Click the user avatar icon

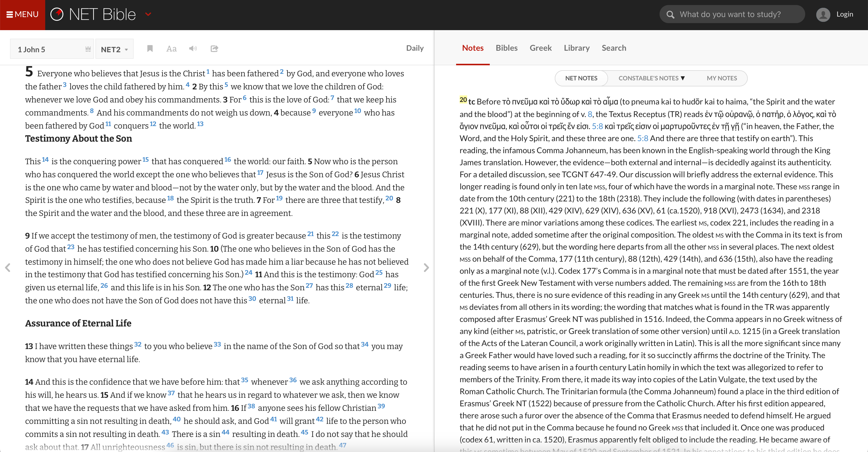pos(823,15)
